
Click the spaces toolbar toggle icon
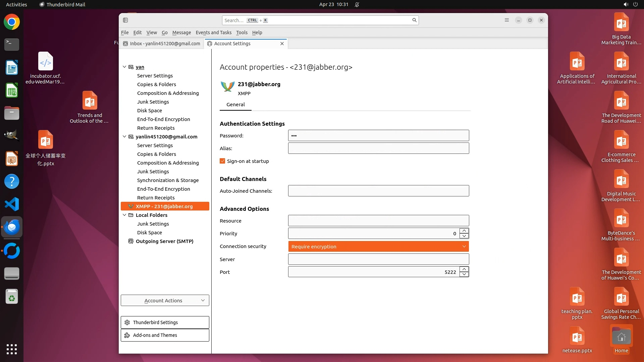pyautogui.click(x=125, y=20)
